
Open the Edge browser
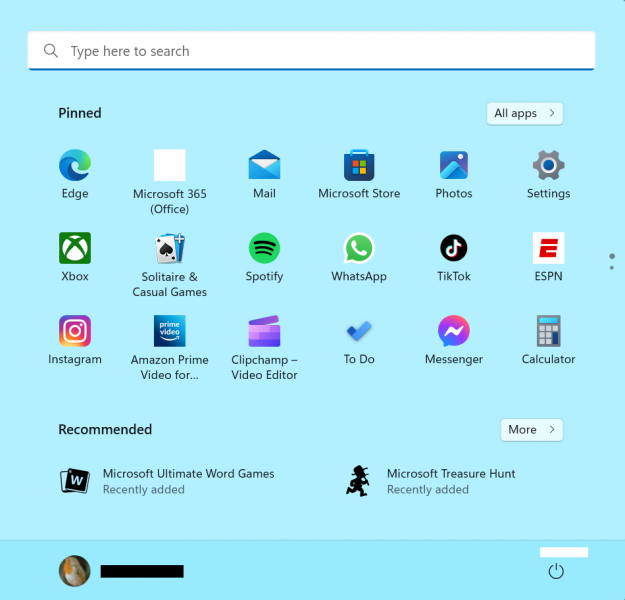coord(75,165)
